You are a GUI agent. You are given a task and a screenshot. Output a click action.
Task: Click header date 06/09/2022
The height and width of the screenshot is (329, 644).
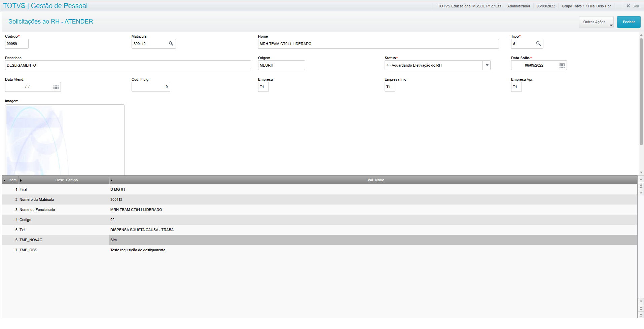click(546, 6)
